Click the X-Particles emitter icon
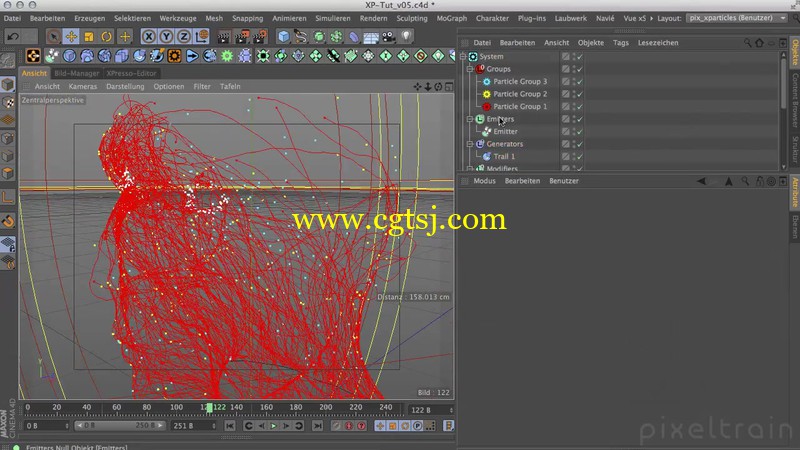This screenshot has width=800, height=450. (52, 56)
